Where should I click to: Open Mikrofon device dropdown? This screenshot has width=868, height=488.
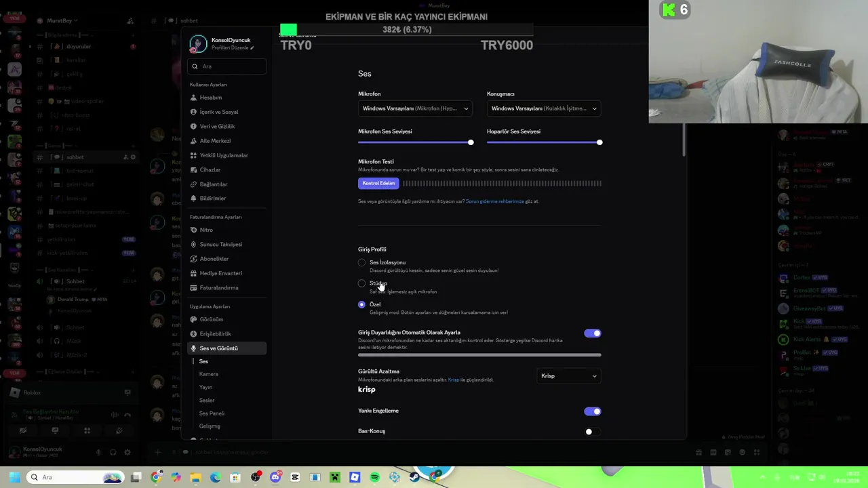pyautogui.click(x=415, y=108)
